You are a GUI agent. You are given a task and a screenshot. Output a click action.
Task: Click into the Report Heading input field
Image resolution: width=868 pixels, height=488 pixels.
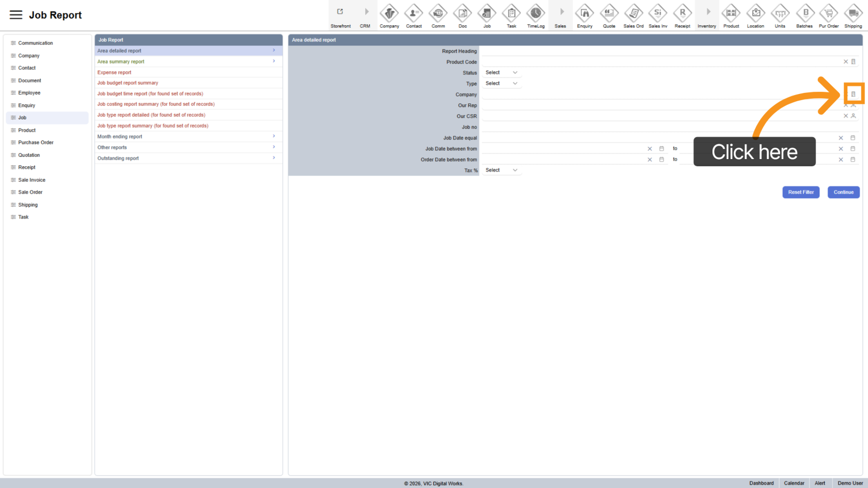click(x=669, y=51)
